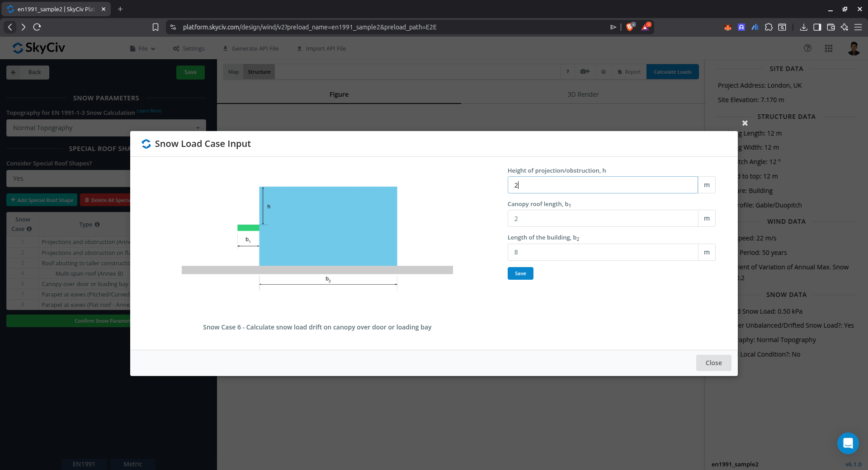Click the URL in the address bar
This screenshot has height=470, width=868.
click(309, 27)
